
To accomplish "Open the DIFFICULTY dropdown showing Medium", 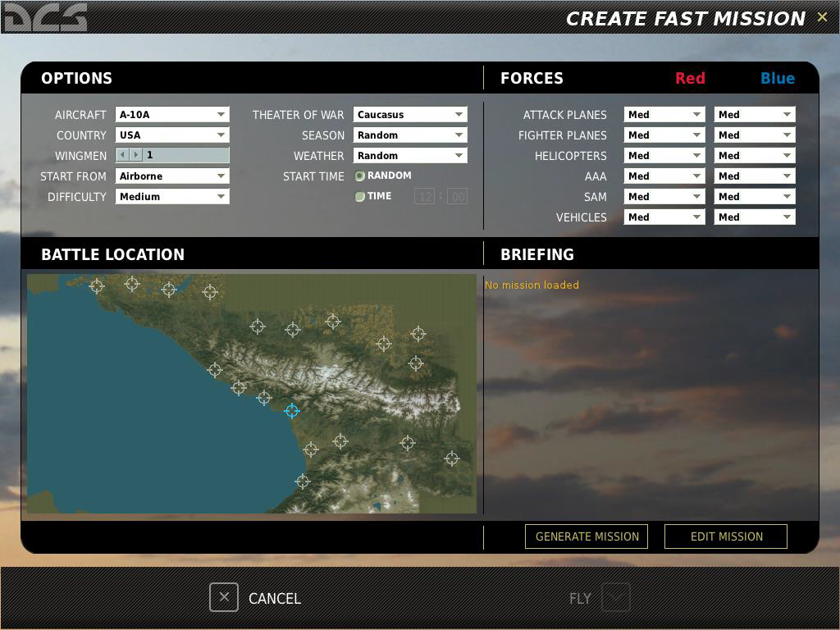I will (172, 196).
